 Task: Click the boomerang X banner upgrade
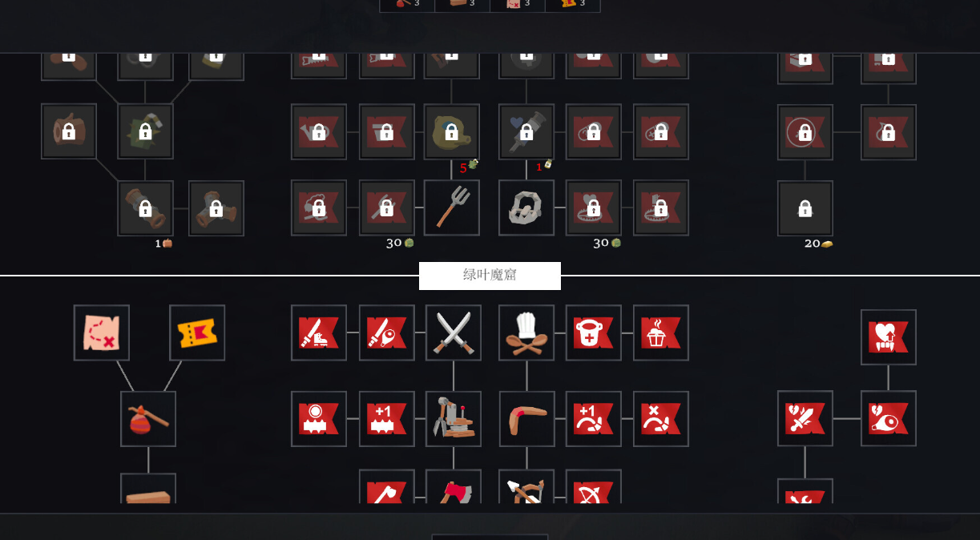pos(661,419)
